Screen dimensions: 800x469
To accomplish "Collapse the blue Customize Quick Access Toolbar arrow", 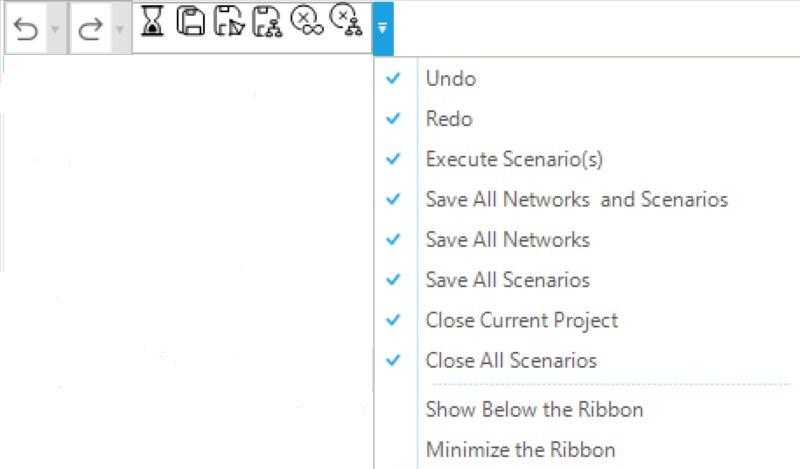I will 383,28.
